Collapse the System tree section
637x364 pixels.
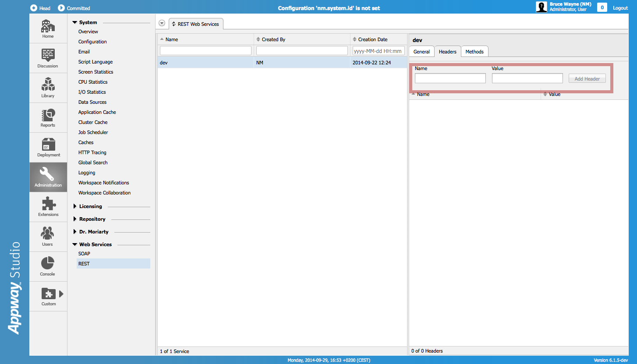coord(75,22)
